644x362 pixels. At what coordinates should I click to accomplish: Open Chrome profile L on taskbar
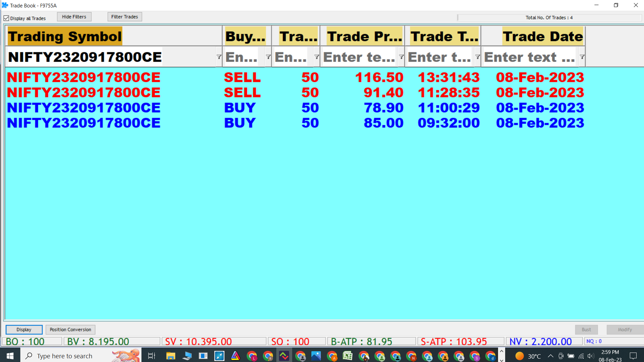tap(252, 356)
